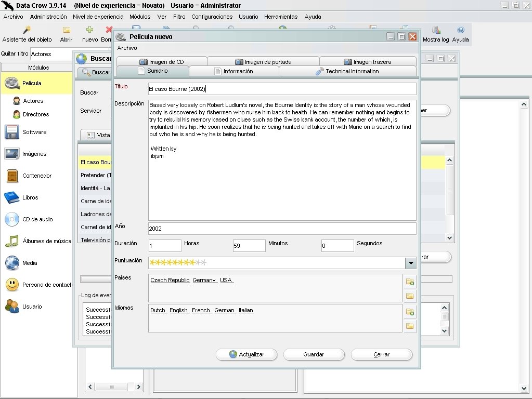Switch to Technical Information tab
Screen dimensions: 532x399
[x=347, y=71]
